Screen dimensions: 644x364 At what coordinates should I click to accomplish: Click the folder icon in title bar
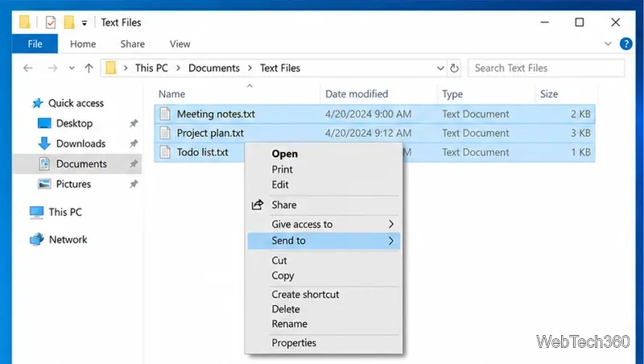[x=25, y=23]
